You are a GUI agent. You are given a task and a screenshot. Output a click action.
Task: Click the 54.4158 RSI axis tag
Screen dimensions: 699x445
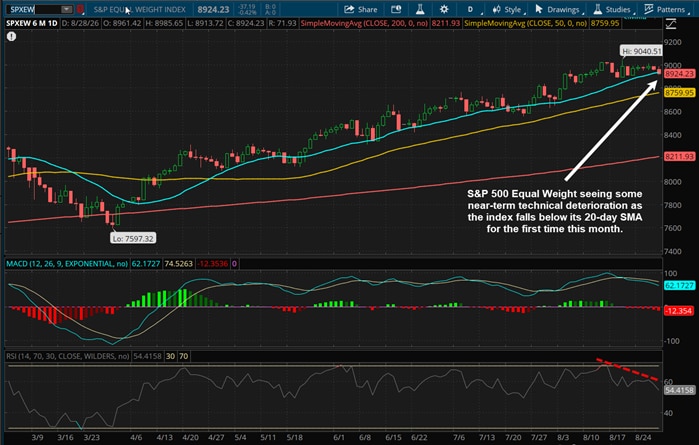679,390
